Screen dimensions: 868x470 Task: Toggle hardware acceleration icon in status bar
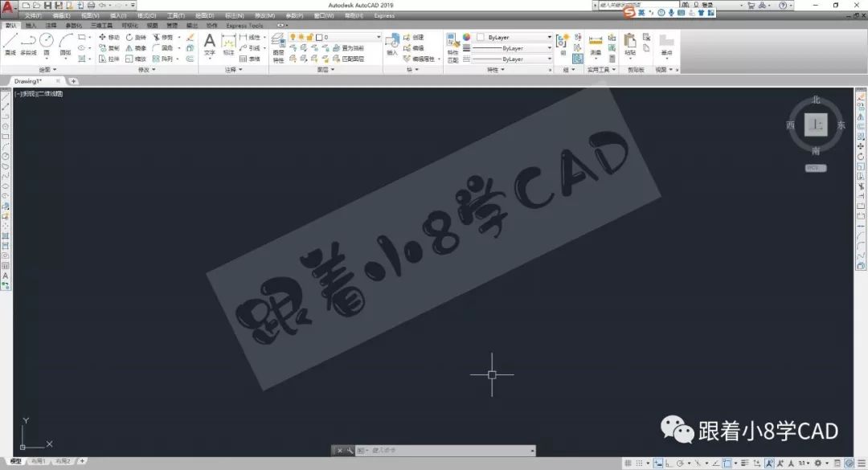[850, 463]
